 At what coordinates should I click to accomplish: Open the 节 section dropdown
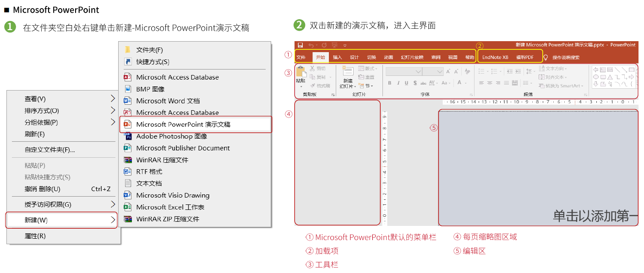tap(366, 86)
